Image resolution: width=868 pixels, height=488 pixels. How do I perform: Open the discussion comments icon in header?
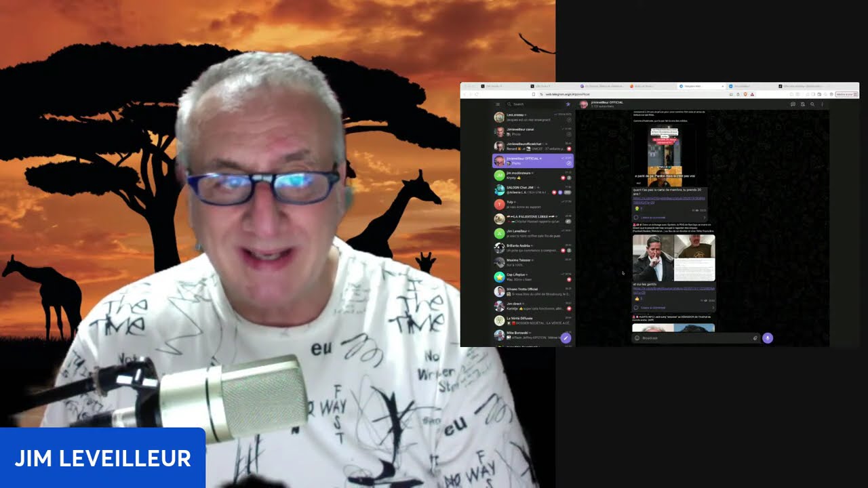(793, 104)
